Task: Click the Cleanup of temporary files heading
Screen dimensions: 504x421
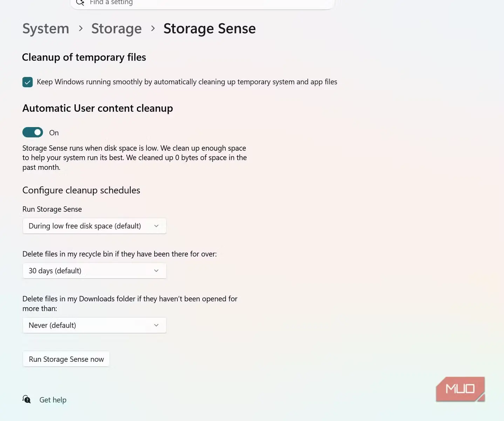Action: pos(84,57)
